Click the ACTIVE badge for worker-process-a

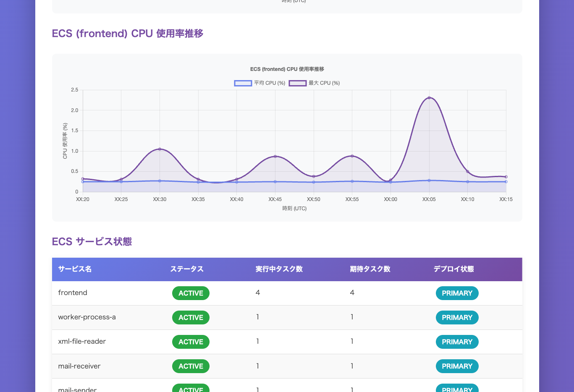(x=191, y=317)
